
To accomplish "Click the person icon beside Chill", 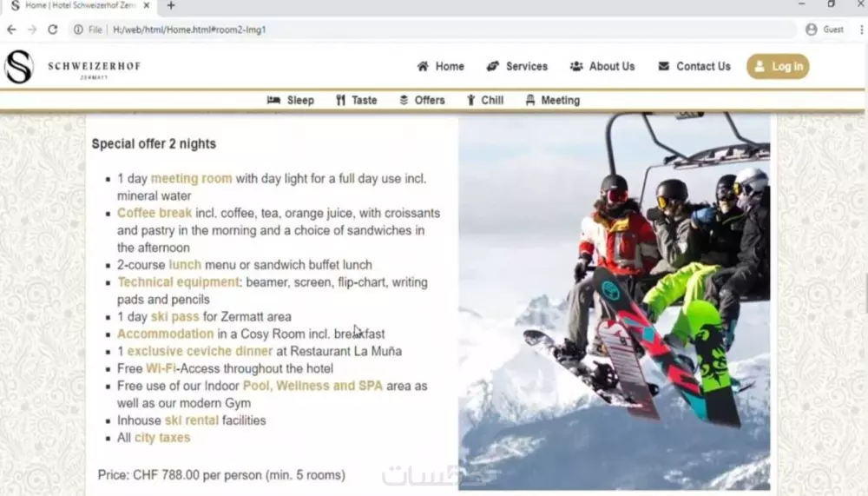I will click(x=470, y=100).
